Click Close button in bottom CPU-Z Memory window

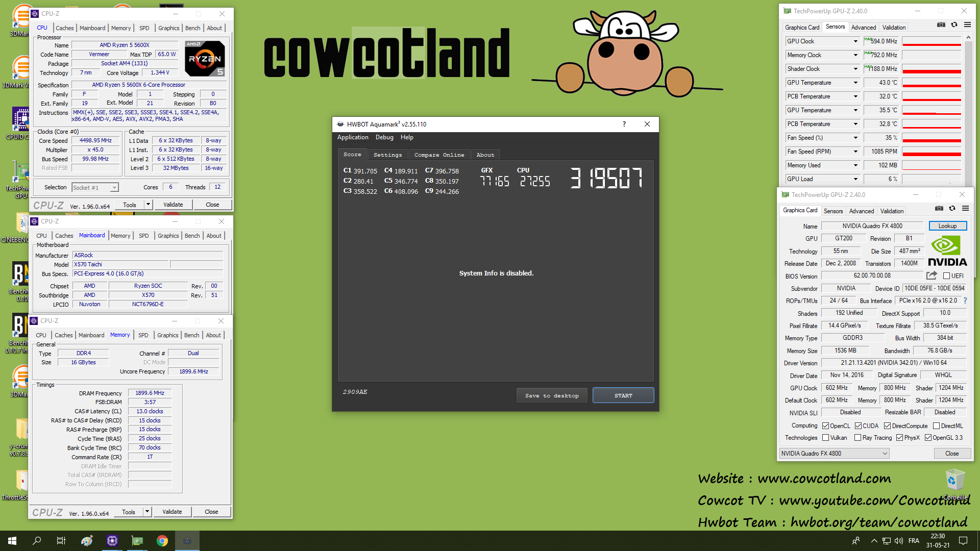(211, 512)
